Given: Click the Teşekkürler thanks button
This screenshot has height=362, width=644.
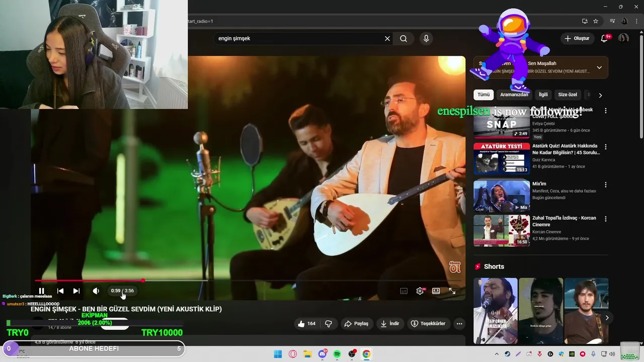Looking at the screenshot, I should click(x=428, y=324).
